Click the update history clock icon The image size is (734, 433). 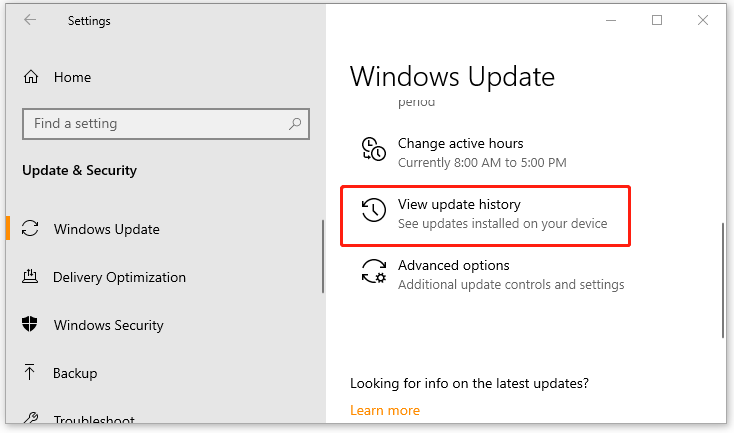(374, 210)
